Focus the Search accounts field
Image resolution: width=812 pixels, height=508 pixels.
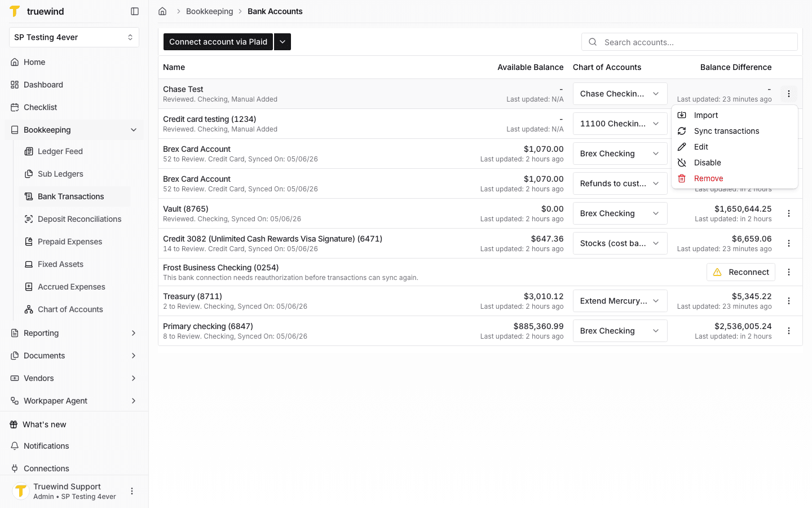coord(690,42)
